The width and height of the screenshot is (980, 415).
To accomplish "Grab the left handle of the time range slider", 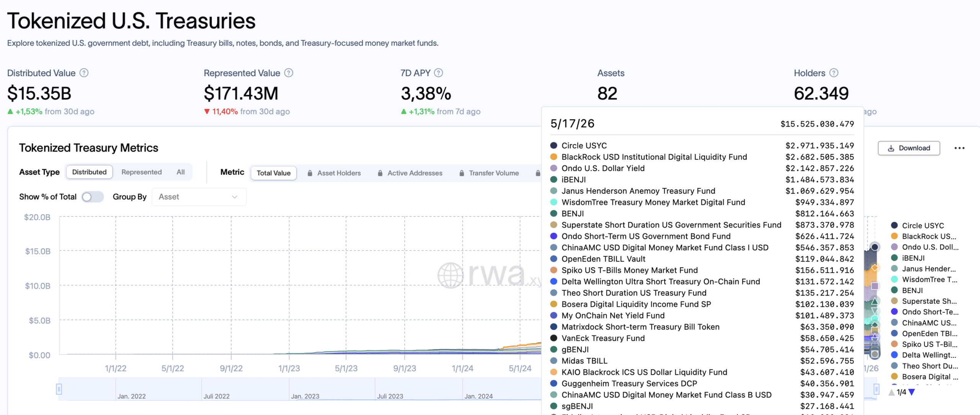I will pyautogui.click(x=59, y=389).
